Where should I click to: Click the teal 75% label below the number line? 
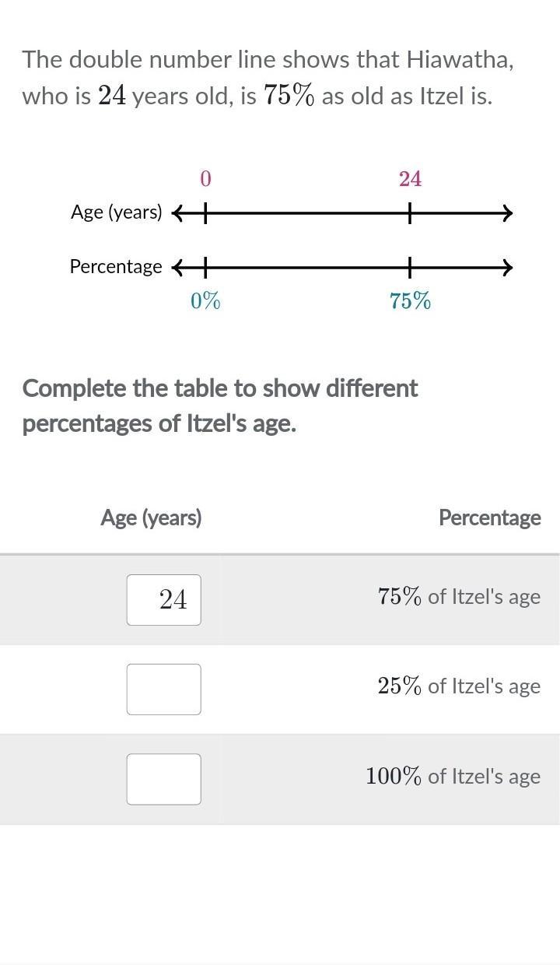tap(410, 301)
